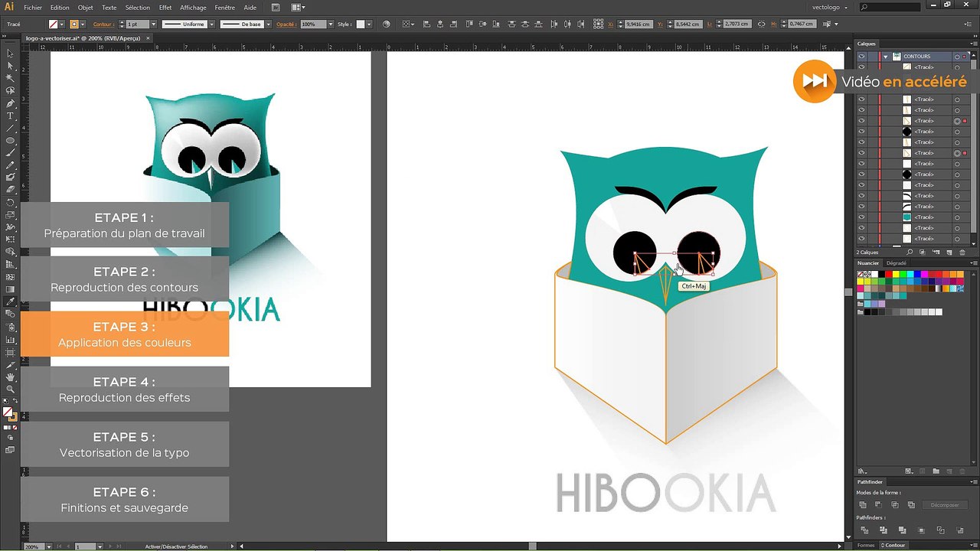Hide the teal-thumbnail Tracé layer row

861,217
